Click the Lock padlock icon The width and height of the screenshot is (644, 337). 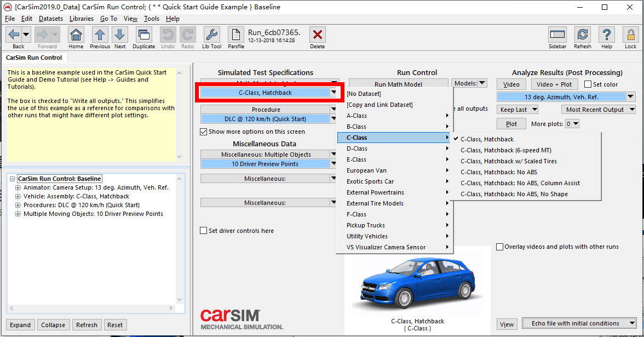click(630, 35)
